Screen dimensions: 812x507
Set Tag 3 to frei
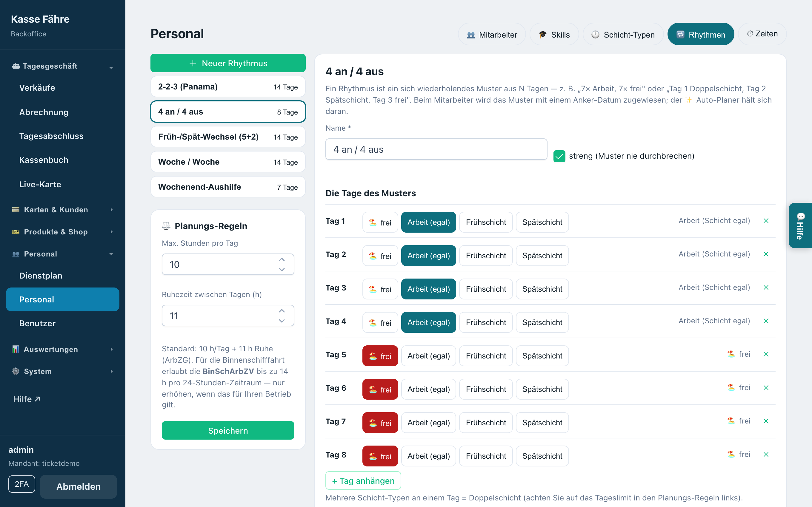point(380,289)
